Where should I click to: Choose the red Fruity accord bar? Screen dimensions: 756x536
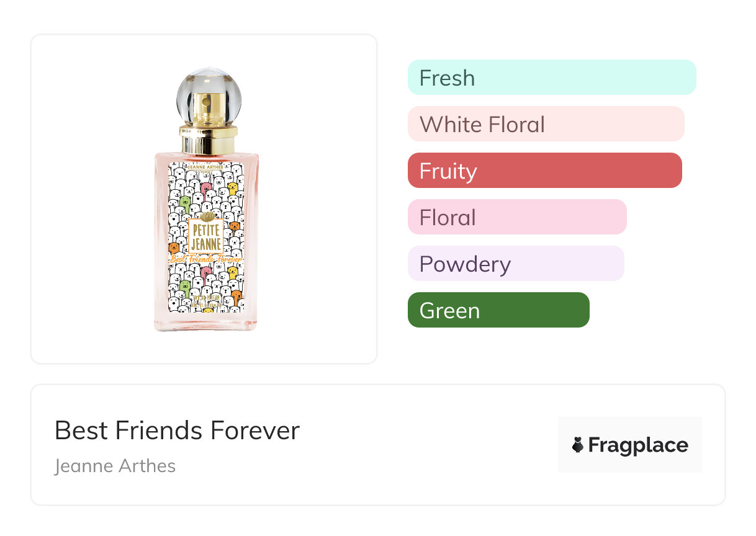pos(544,171)
